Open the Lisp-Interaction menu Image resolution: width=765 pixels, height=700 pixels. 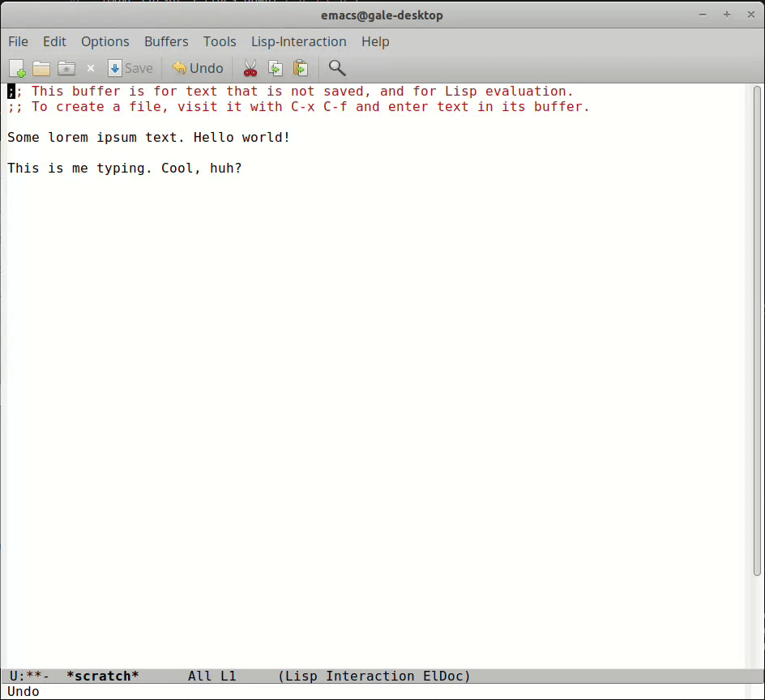pos(298,41)
